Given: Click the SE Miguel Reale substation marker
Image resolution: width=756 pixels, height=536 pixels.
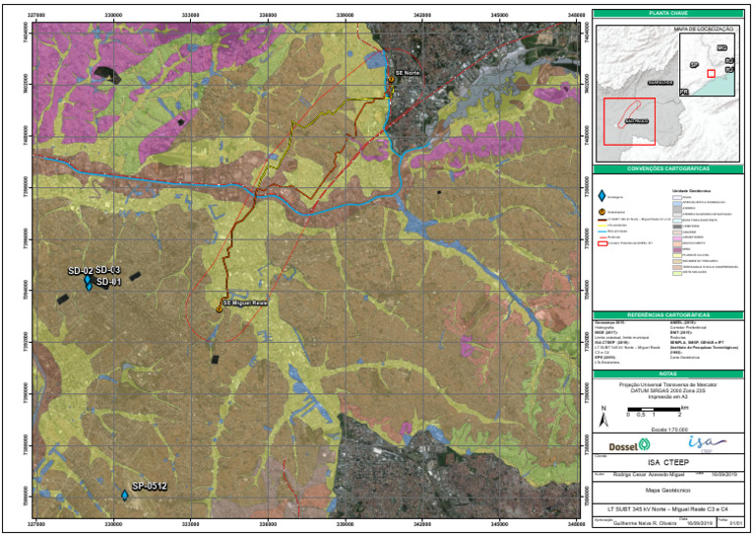Looking at the screenshot, I should click(x=219, y=308).
